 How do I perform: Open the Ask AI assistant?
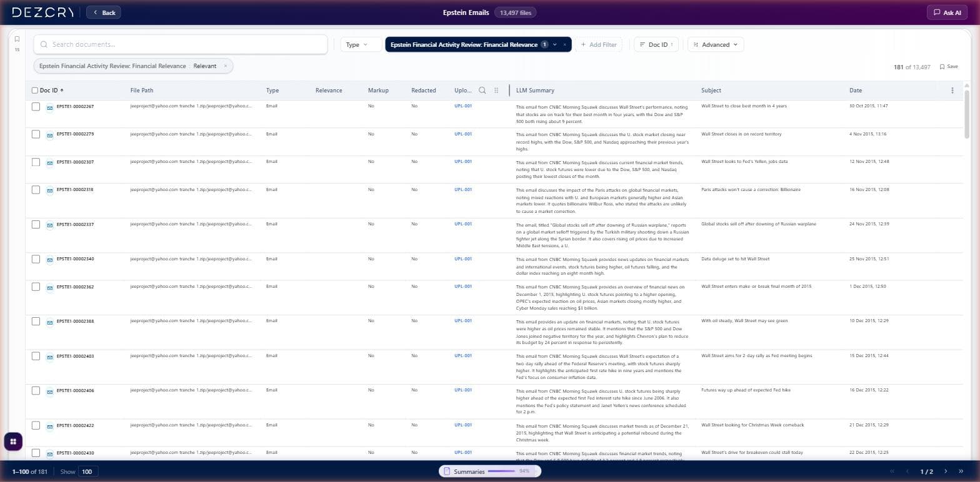tap(947, 12)
